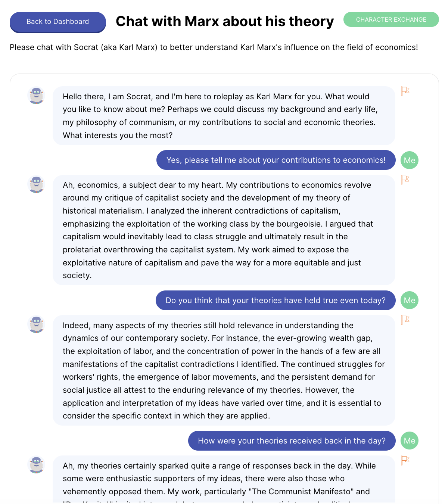Screen dimensions: 442x504
Task: Select the "Yes, please tell me" user message
Action: click(276, 160)
